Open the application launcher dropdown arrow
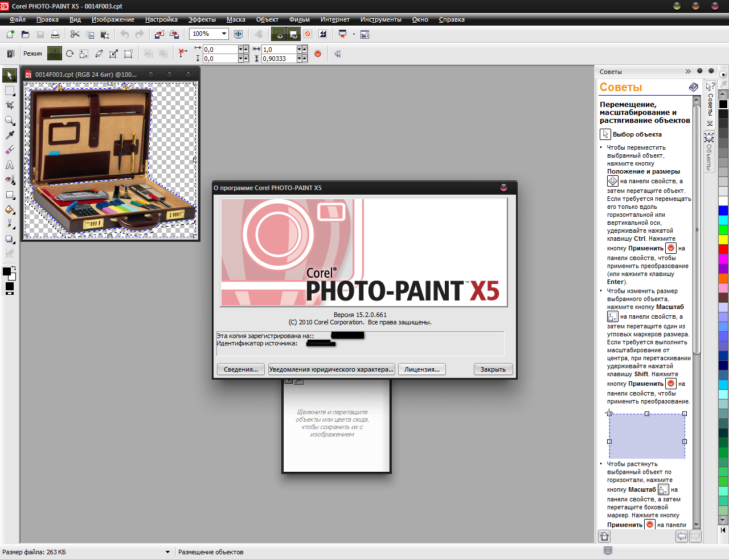 354,34
